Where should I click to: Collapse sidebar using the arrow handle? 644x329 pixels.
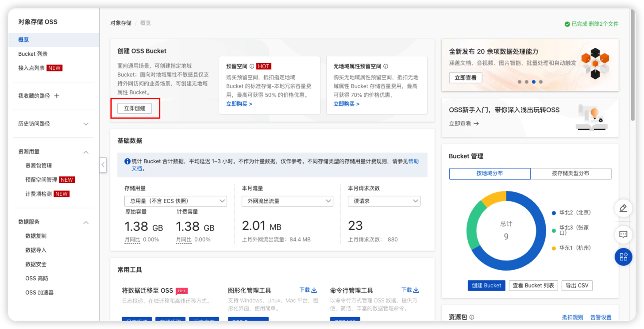pos(103,165)
